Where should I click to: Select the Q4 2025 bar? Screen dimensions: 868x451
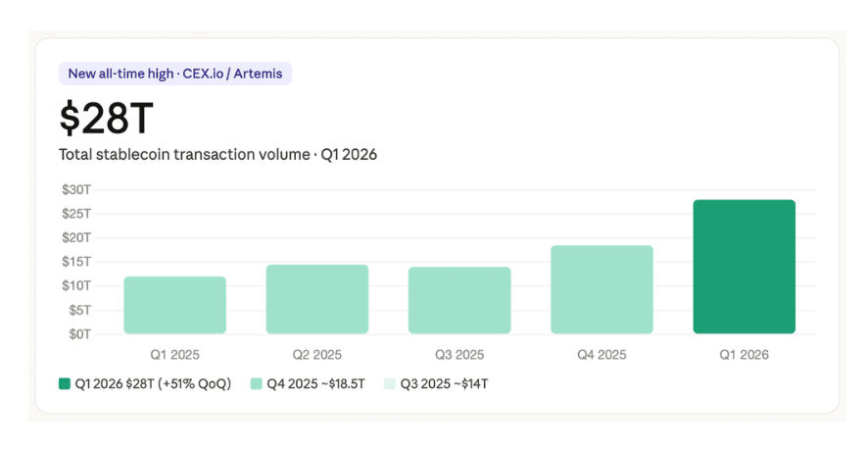[602, 289]
